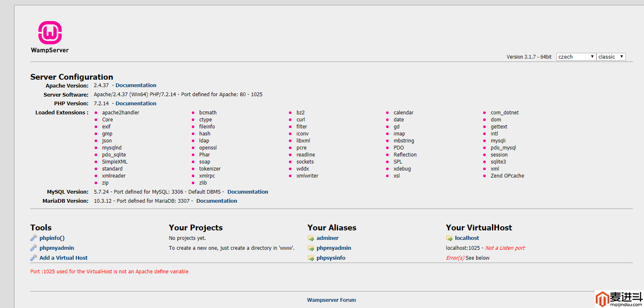644x308 pixels.
Task: Click the xdebug extension entry
Action: (x=402, y=169)
